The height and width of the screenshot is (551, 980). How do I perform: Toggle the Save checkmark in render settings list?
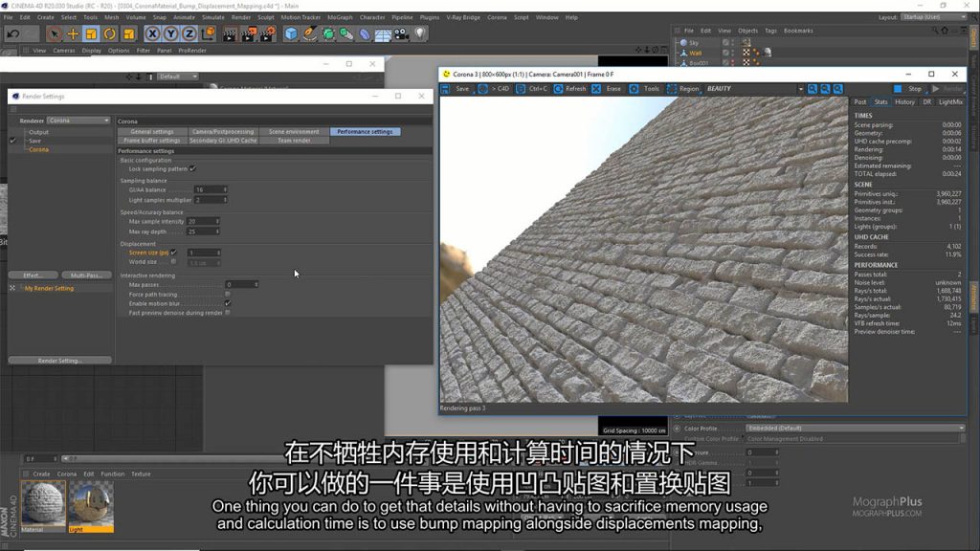pyautogui.click(x=12, y=142)
